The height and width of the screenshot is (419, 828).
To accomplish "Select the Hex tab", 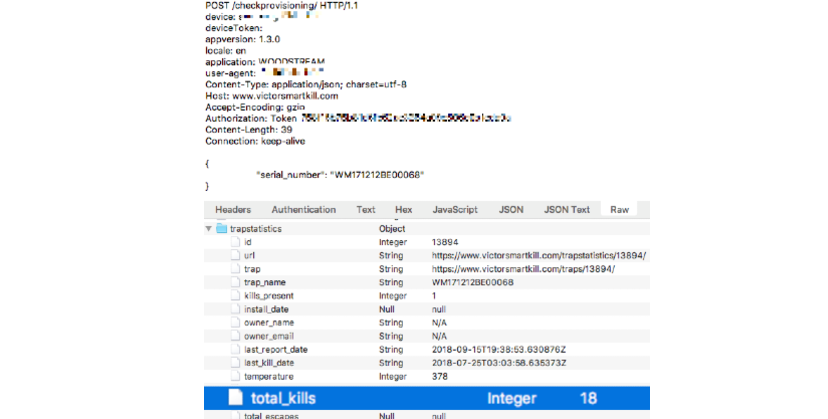I will 403,210.
